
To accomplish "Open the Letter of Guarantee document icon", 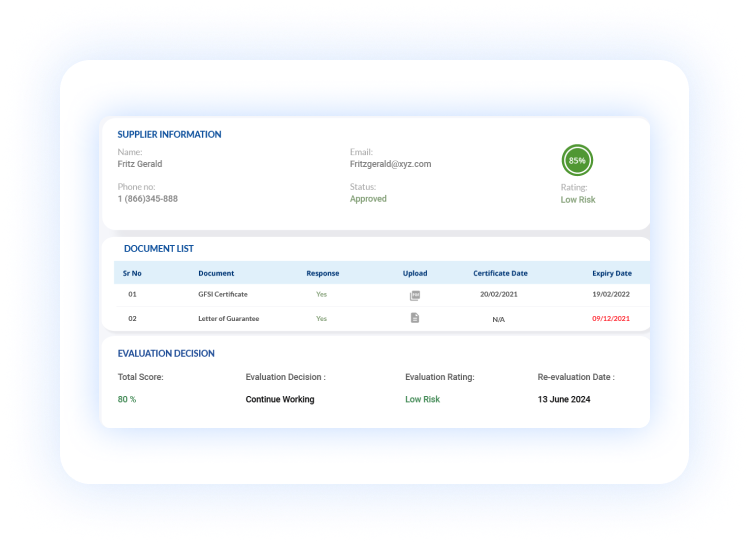I will tap(415, 318).
